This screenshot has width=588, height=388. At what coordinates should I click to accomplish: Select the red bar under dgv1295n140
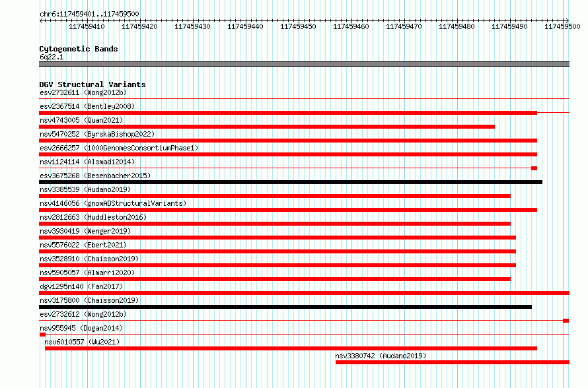click(304, 293)
